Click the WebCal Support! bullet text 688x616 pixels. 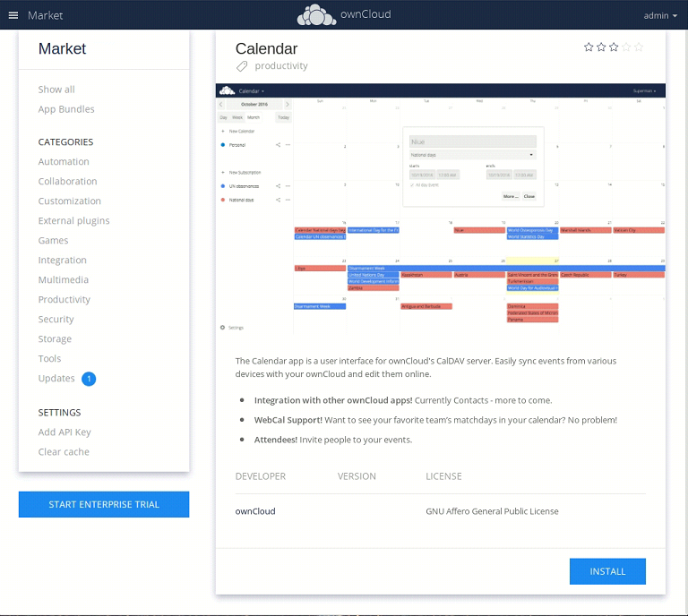tap(288, 420)
